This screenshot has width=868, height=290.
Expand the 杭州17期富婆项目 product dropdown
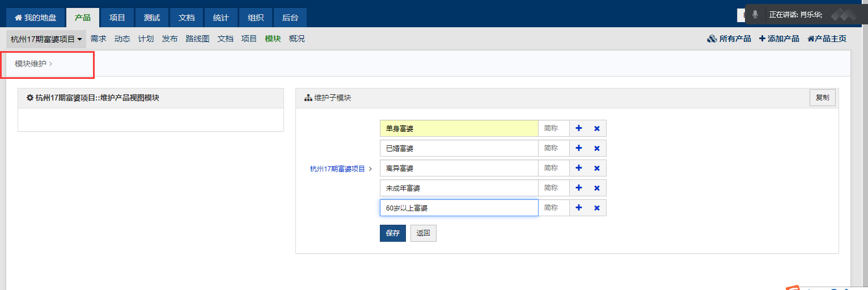46,39
